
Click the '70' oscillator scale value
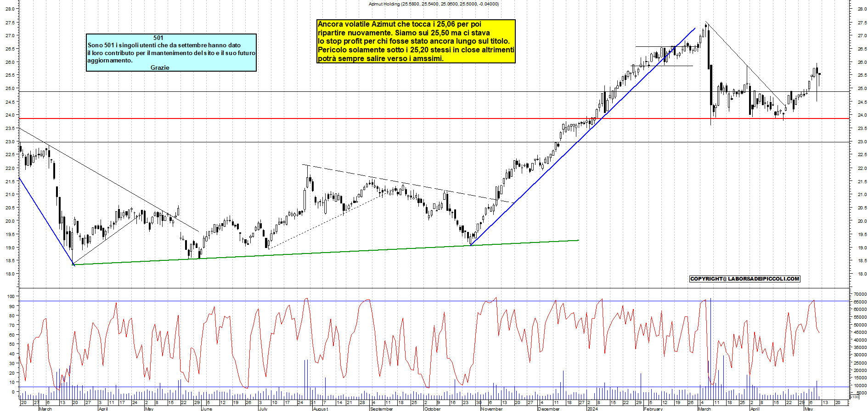12,325
